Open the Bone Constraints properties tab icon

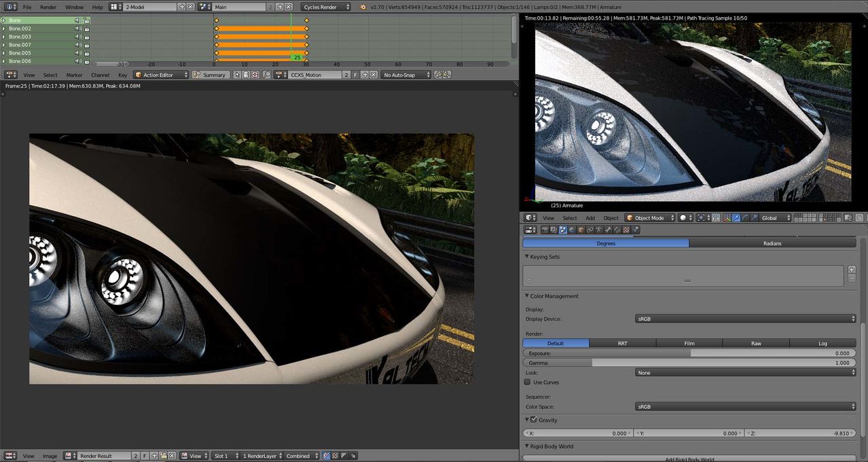(617, 230)
